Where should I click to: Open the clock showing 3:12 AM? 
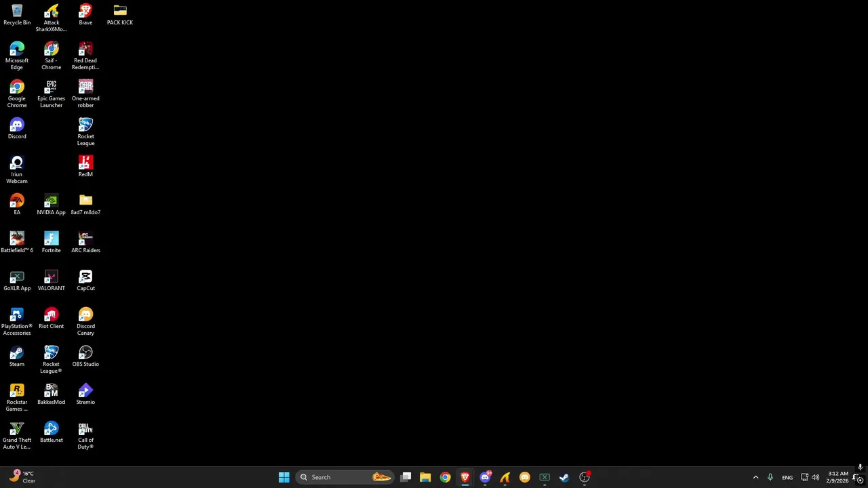pyautogui.click(x=838, y=477)
